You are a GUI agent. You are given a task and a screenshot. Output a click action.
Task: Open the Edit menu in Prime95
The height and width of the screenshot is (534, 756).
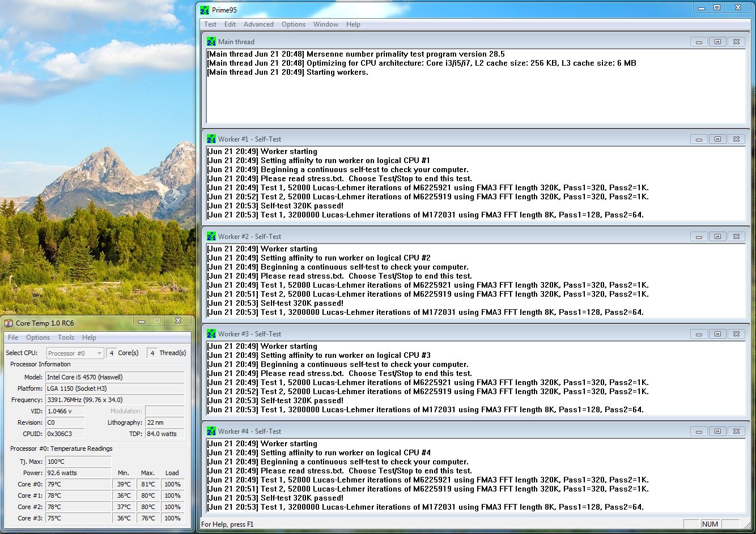pyautogui.click(x=230, y=24)
